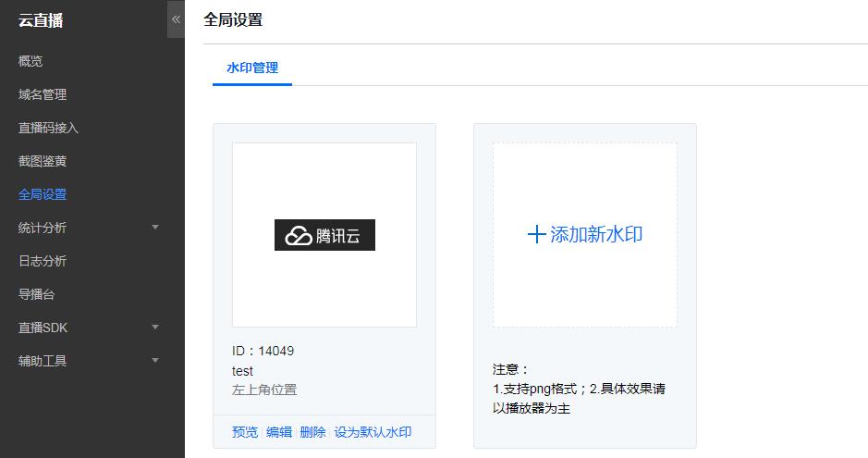The width and height of the screenshot is (868, 458).
Task: Click the 腾讯云 watermark image thumbnail
Action: 324,235
